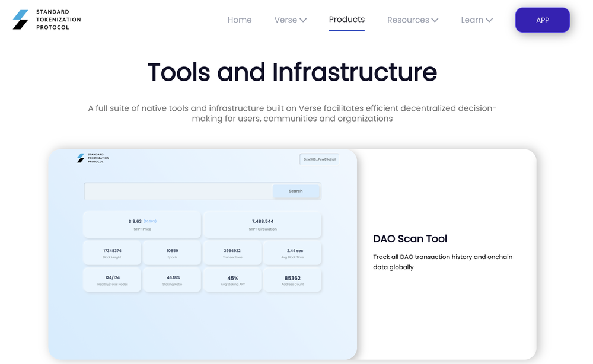Click the Staking Ratio 46.18% tile
The width and height of the screenshot is (593, 364).
[x=172, y=280]
